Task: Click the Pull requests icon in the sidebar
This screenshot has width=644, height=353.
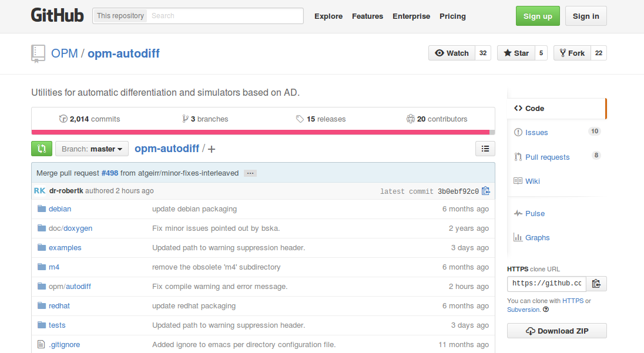Action: point(518,157)
